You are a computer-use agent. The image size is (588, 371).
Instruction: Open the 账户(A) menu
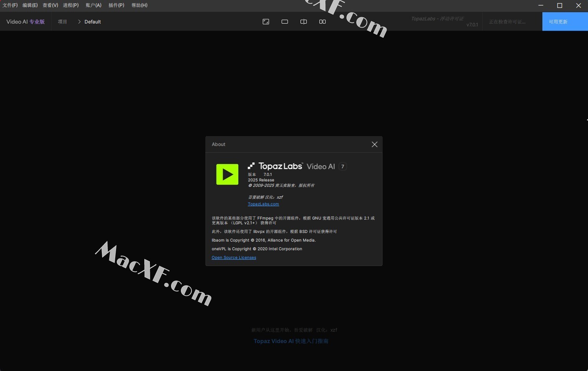coord(94,5)
